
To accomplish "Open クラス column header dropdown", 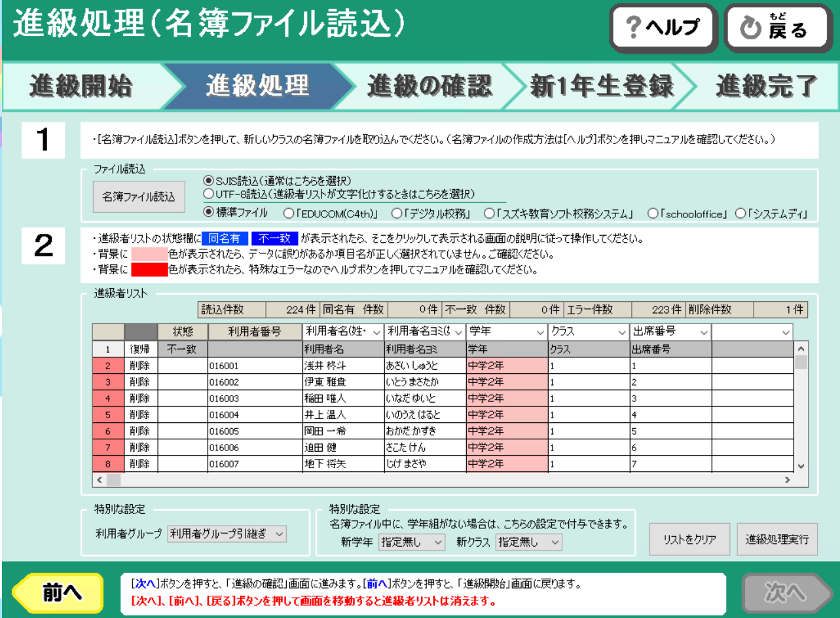I will pyautogui.click(x=622, y=332).
